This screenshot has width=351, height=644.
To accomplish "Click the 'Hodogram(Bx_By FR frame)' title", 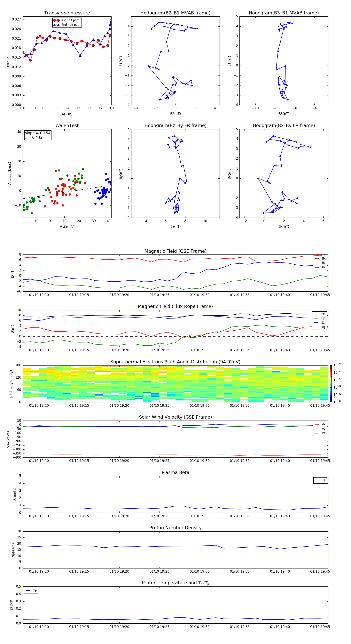I will [x=284, y=125].
